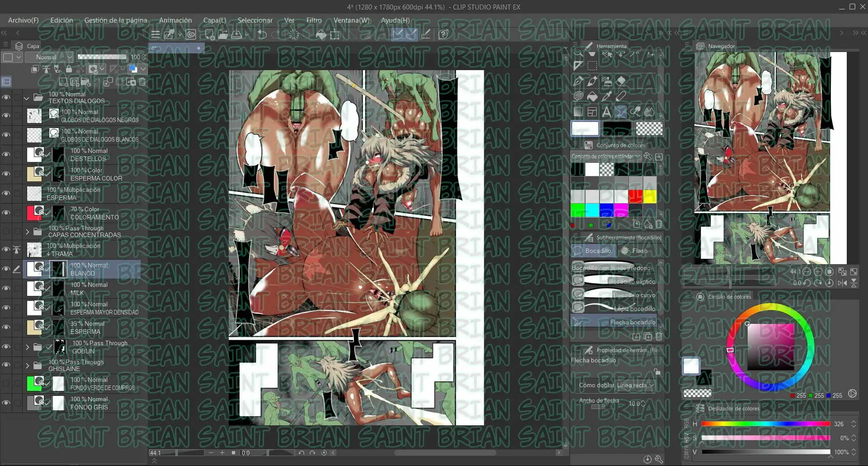Select Bocadillo curvo sub tool
868x466 pixels.
[614, 295]
